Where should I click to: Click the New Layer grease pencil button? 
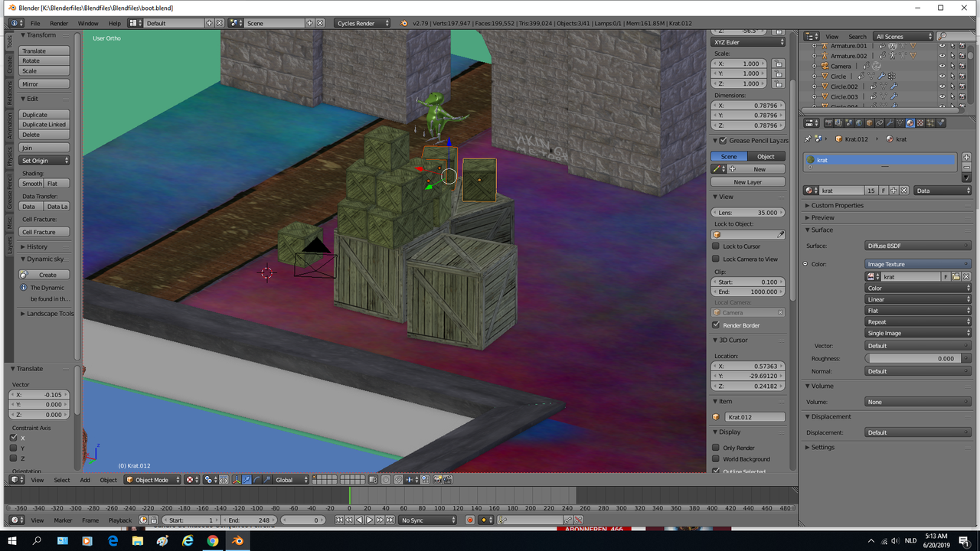pyautogui.click(x=748, y=182)
